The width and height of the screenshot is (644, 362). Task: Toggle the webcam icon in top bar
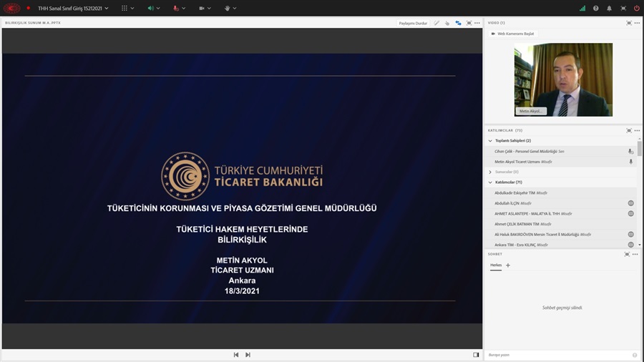point(202,8)
